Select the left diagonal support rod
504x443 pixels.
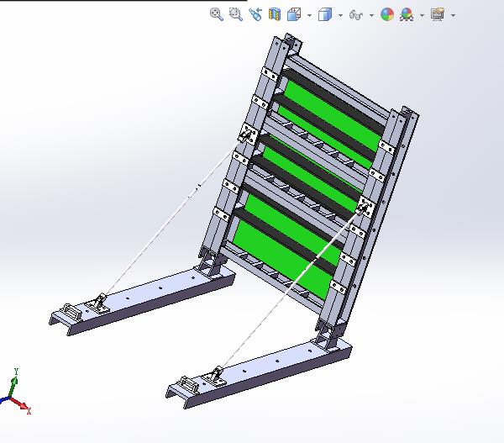pos(174,216)
